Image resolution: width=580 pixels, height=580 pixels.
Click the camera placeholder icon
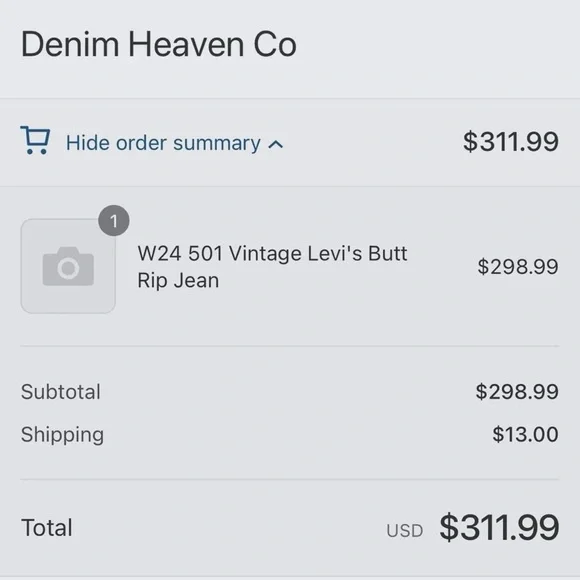point(68,266)
